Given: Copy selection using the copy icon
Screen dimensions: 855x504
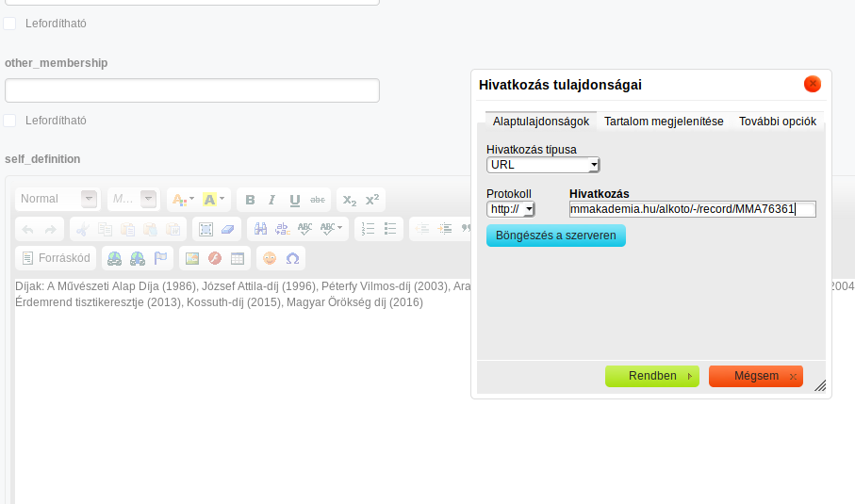Looking at the screenshot, I should coord(105,229).
